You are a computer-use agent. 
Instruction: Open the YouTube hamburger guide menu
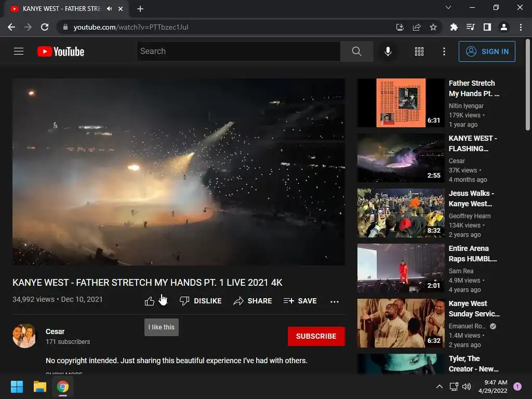(x=19, y=51)
